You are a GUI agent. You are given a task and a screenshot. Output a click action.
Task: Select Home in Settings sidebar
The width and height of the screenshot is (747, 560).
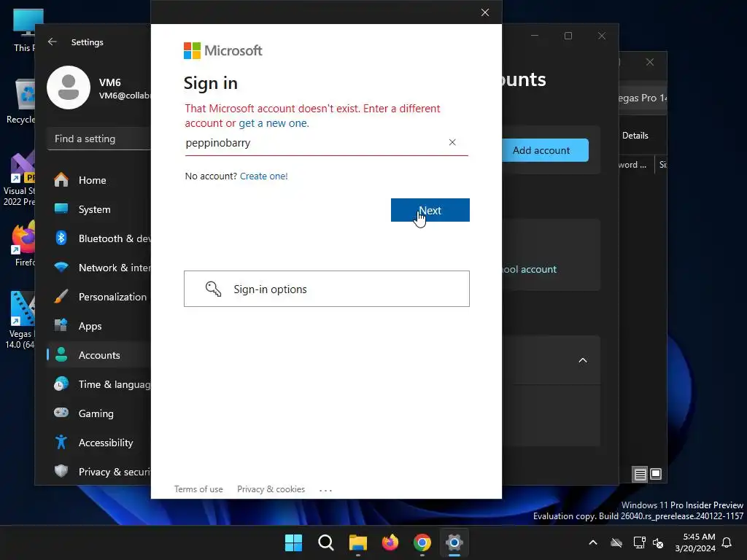pyautogui.click(x=98, y=180)
